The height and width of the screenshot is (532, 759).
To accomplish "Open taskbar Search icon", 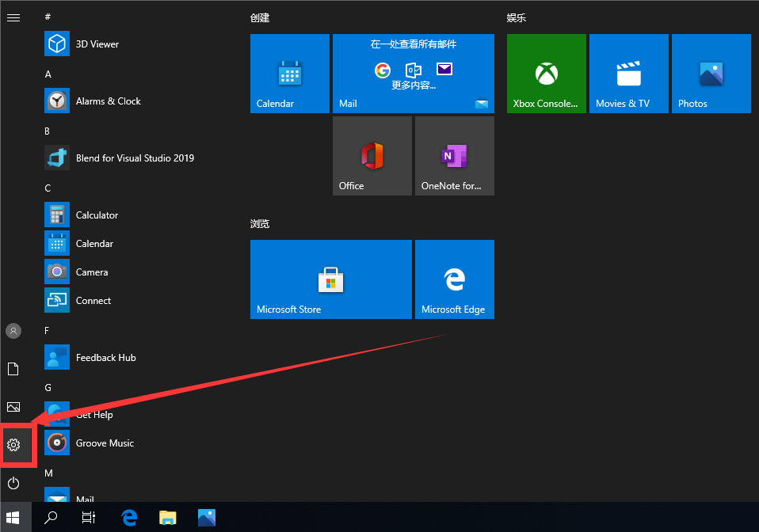I will tap(51, 518).
